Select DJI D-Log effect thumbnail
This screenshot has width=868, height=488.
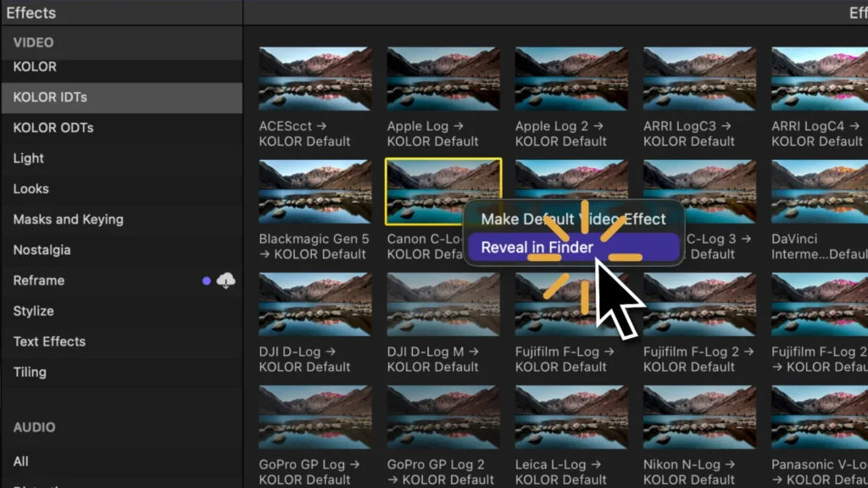click(315, 304)
